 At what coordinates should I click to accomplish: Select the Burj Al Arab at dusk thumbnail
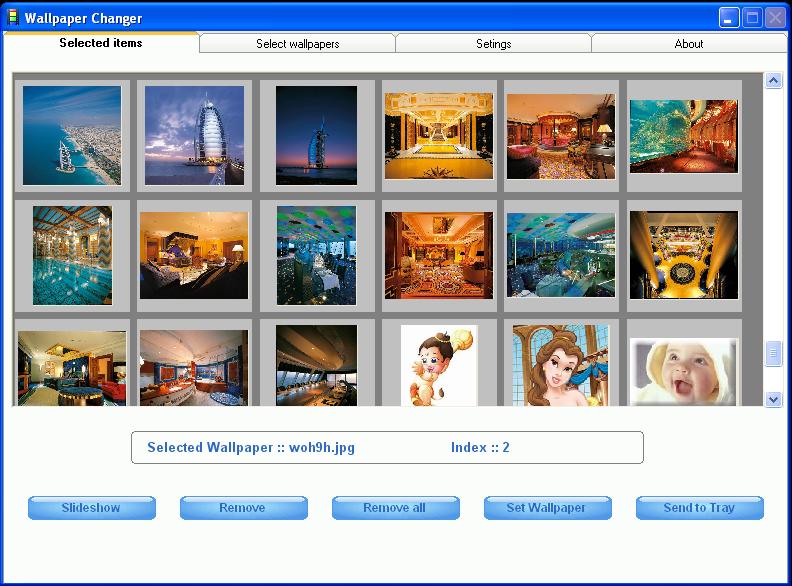[x=316, y=135]
